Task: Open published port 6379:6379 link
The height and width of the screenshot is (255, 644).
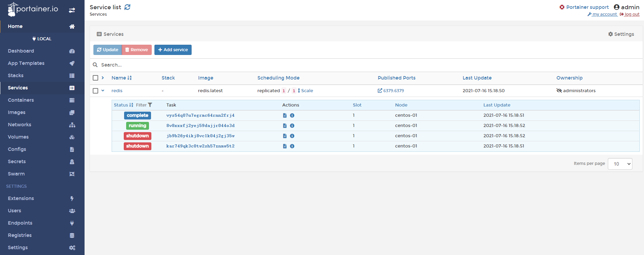Action: click(x=391, y=90)
